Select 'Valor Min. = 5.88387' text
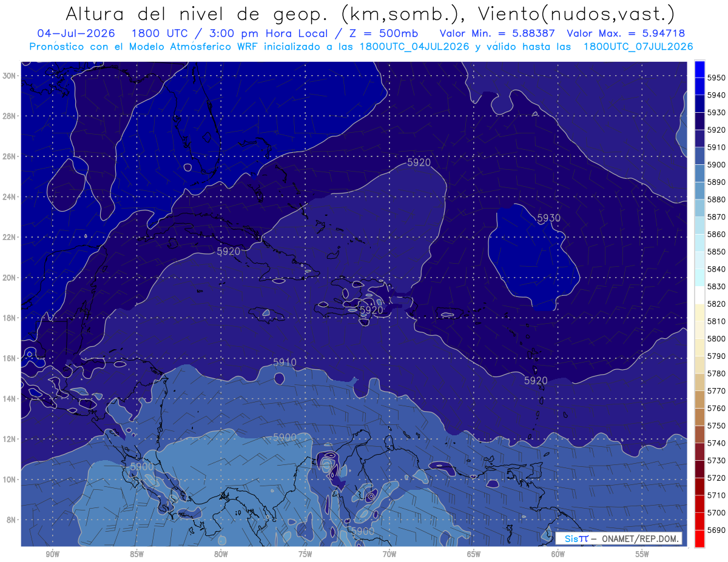 coord(498,33)
